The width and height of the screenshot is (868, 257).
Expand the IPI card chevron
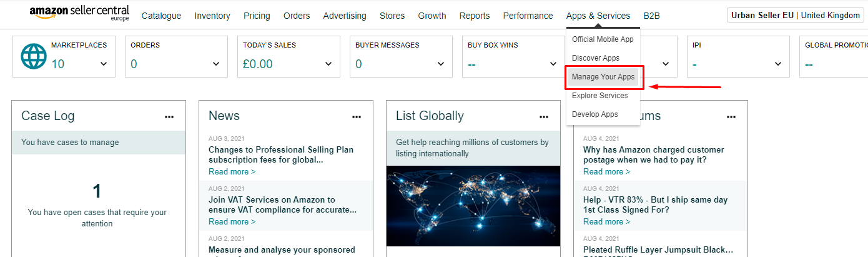tap(778, 64)
